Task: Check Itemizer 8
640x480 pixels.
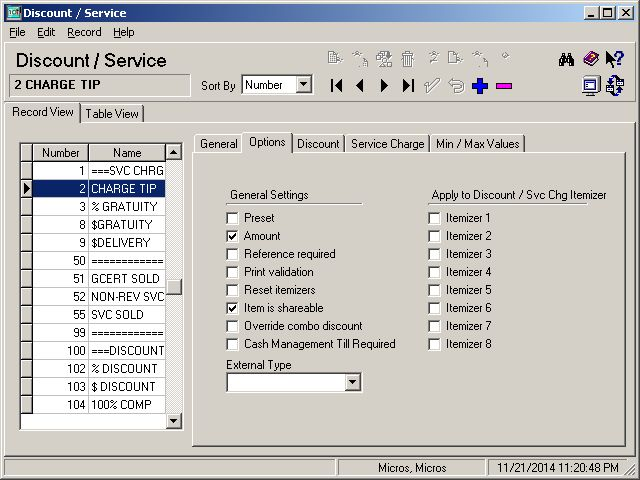Action: pyautogui.click(x=434, y=344)
